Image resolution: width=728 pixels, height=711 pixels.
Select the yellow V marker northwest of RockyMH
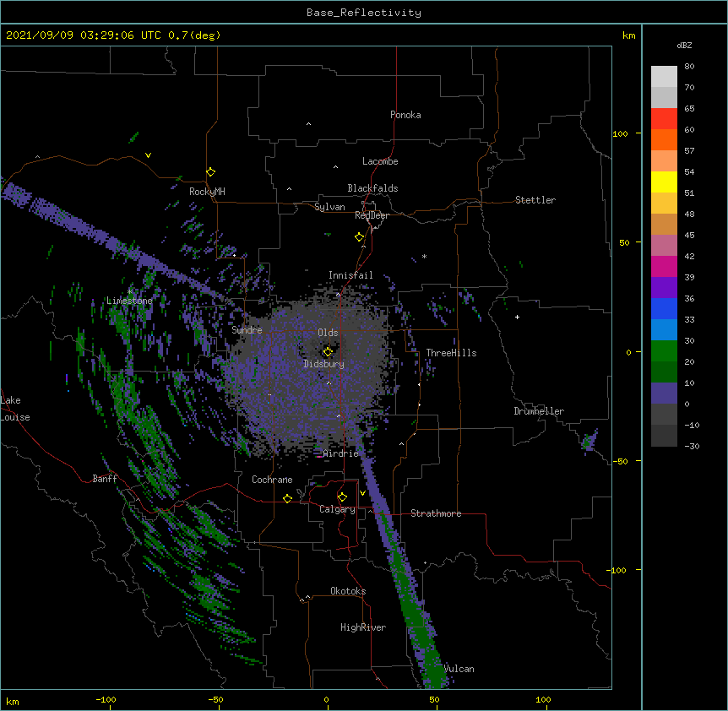click(148, 155)
